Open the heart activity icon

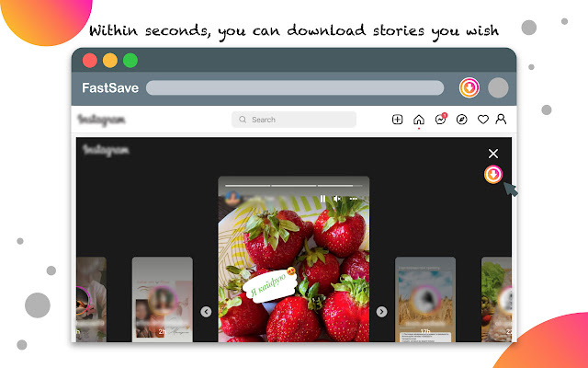tap(483, 120)
